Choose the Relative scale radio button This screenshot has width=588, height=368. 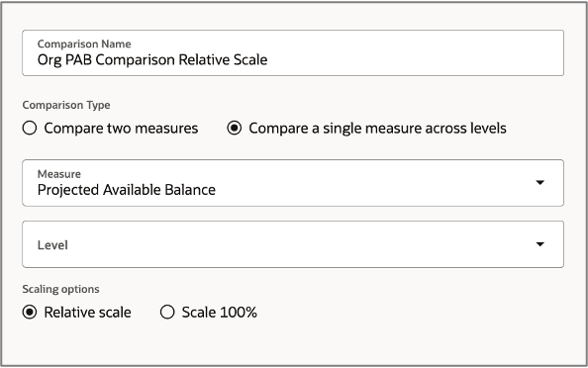30,313
